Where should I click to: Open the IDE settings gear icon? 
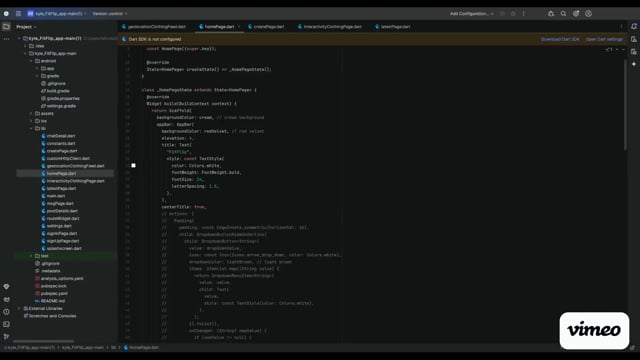click(x=576, y=13)
